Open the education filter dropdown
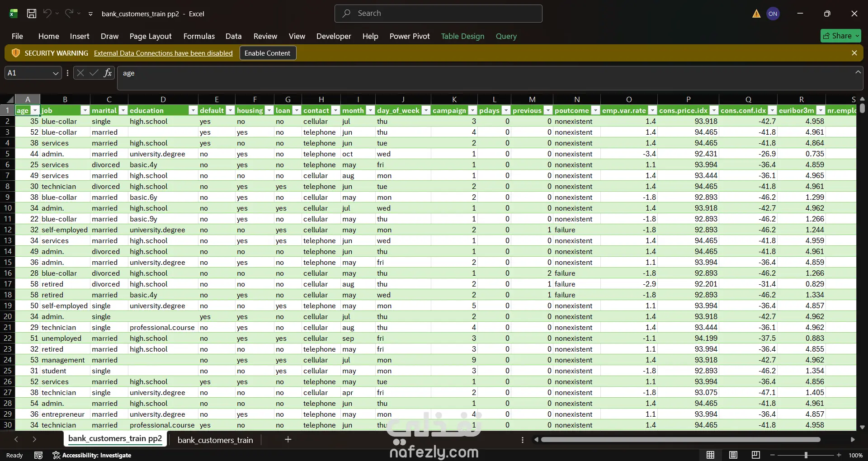This screenshot has height=461, width=868. click(193, 110)
